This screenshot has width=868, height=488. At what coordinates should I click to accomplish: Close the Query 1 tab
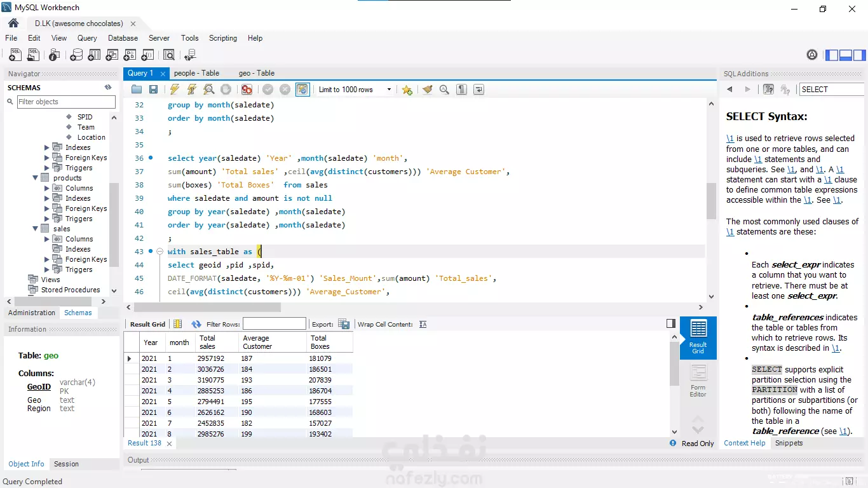tap(163, 74)
